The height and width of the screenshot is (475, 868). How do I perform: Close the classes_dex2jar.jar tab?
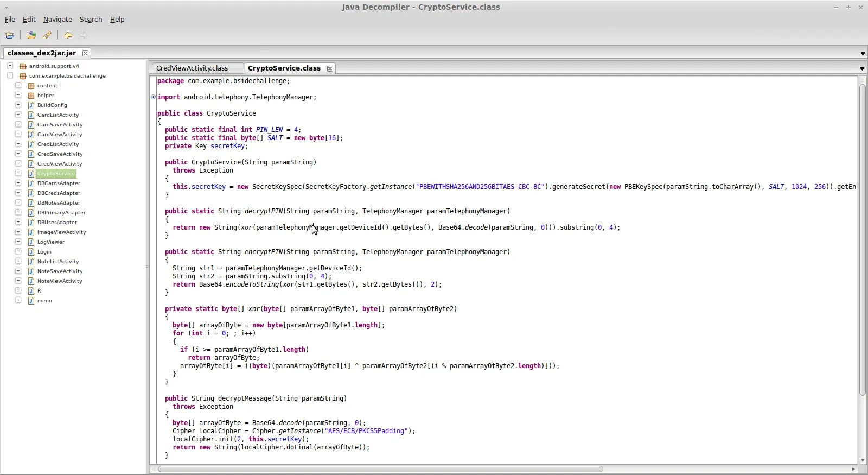[x=85, y=53]
